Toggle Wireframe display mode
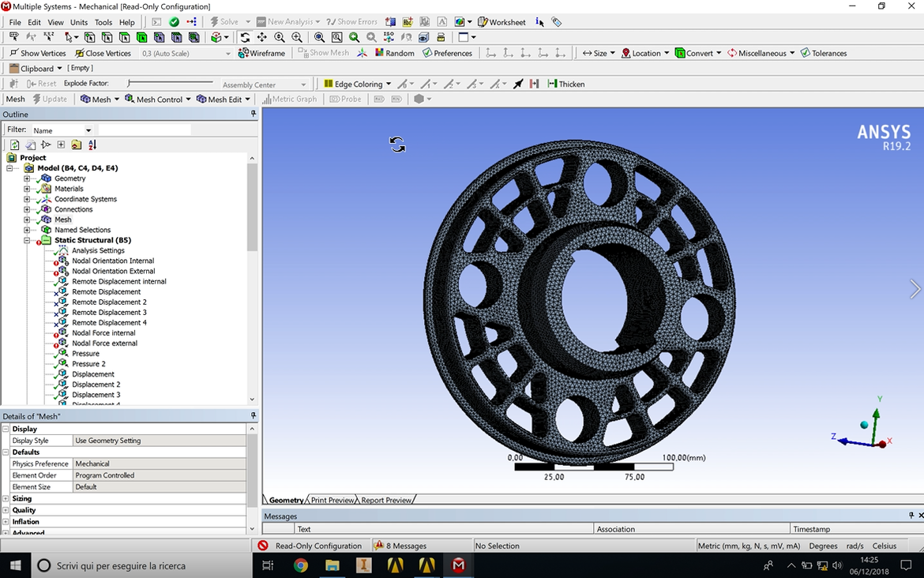 pos(261,53)
